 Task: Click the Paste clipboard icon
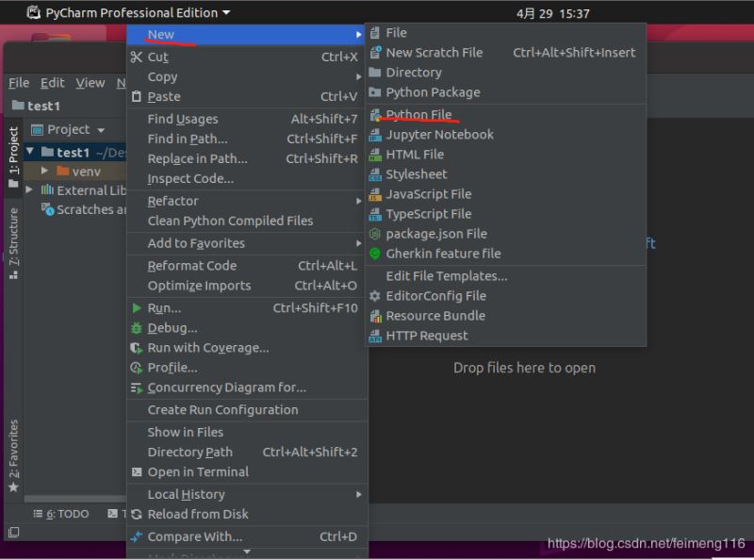tap(137, 96)
